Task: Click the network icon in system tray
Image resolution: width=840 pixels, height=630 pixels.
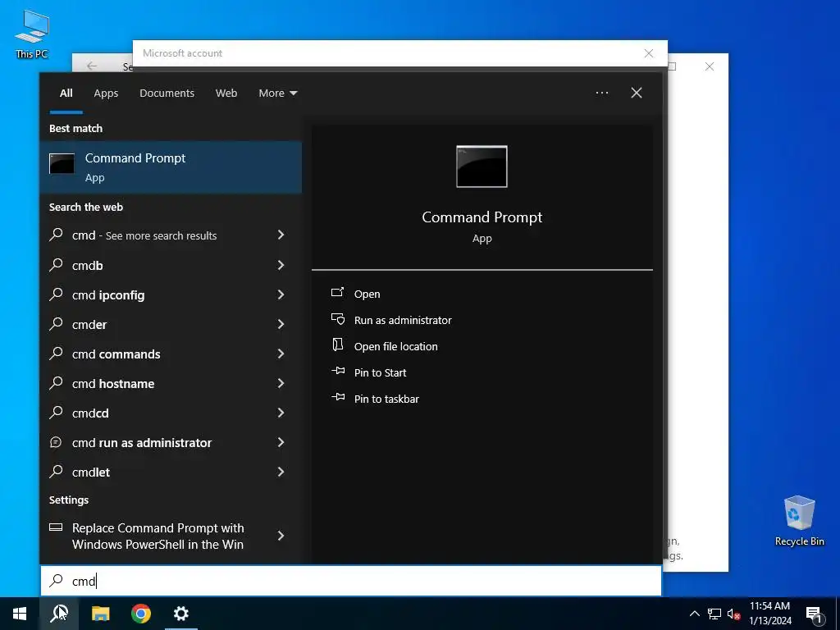Action: coord(714,614)
